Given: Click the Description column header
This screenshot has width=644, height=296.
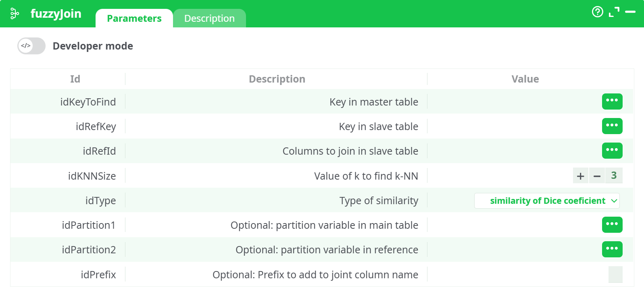Looking at the screenshot, I should point(277,79).
